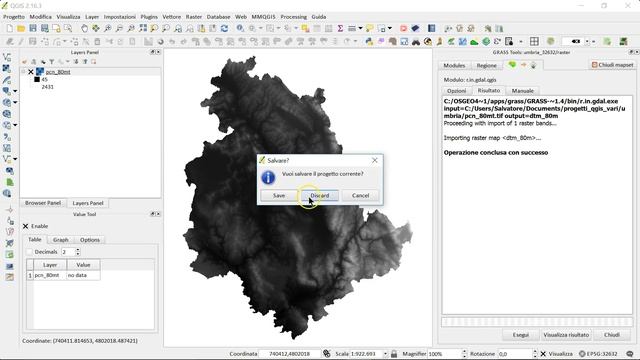Click the binoculars icon in toolbar
Viewport: 640px width, 360px height.
coord(416,42)
